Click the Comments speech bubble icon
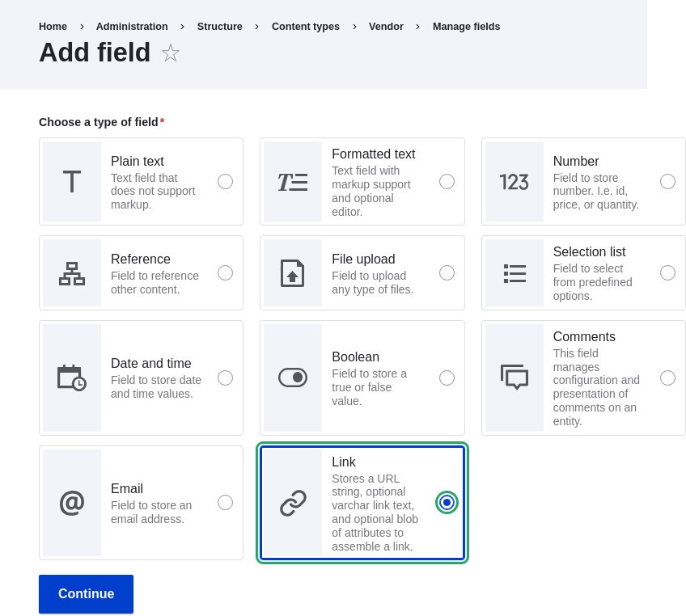 pyautogui.click(x=514, y=378)
